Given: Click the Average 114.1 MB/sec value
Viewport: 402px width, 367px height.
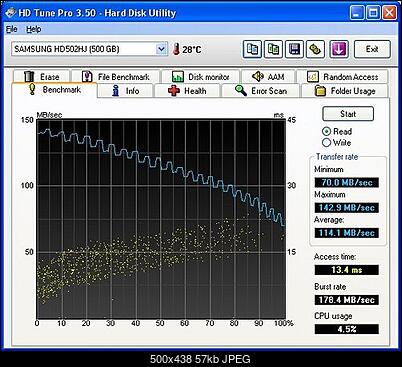Looking at the screenshot, I should tap(347, 233).
